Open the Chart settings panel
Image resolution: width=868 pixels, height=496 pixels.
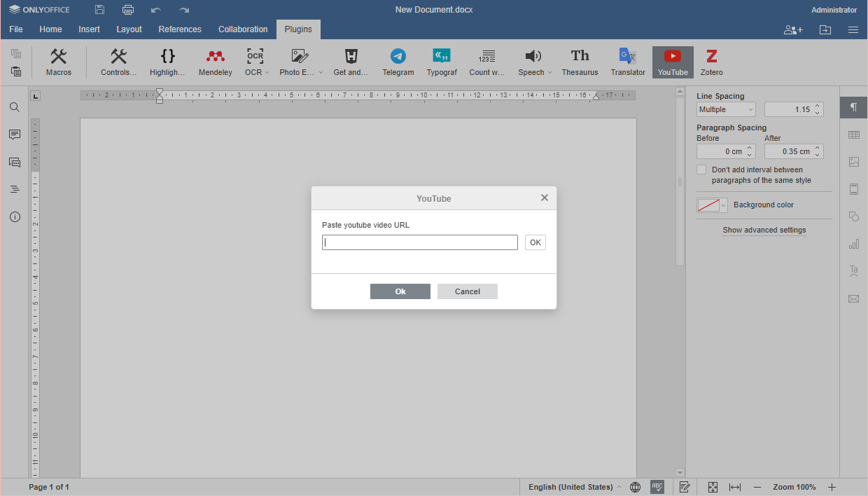853,244
